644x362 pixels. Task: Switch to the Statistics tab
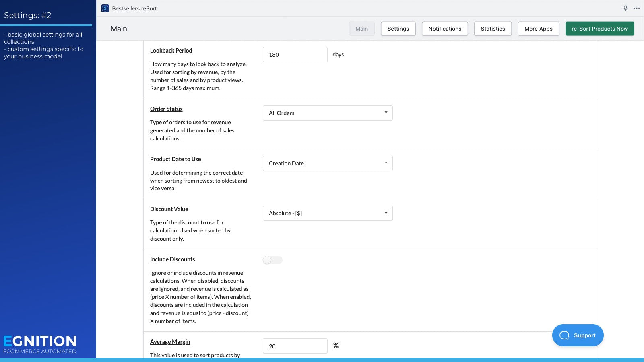493,29
